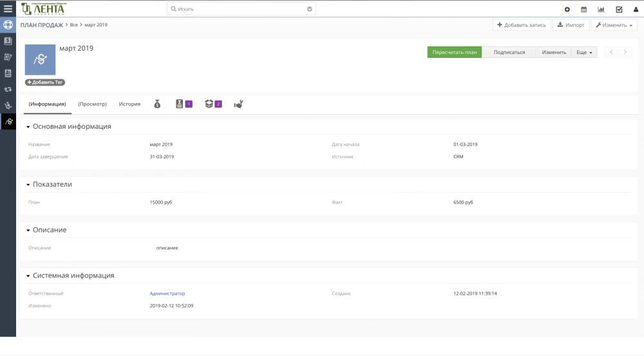Open the exchange-arrows module icon in sidebar
The height and width of the screenshot is (356, 644).
click(x=8, y=89)
